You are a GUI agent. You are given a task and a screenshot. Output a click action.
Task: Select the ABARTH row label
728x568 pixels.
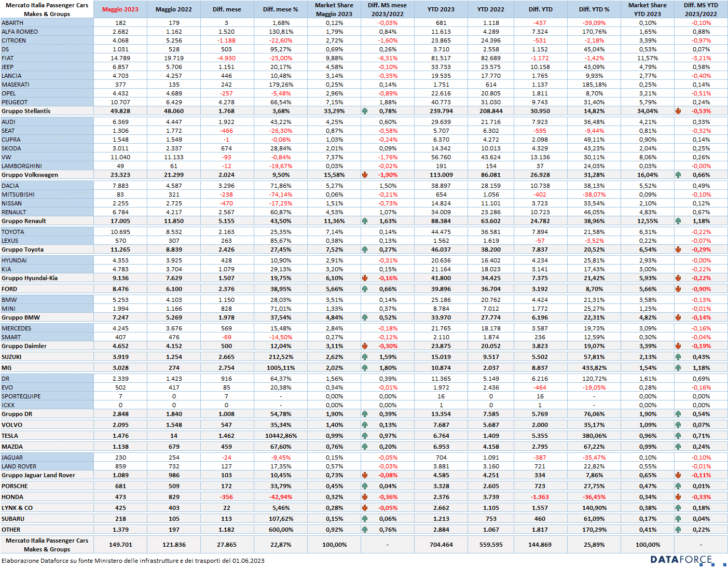[12, 23]
